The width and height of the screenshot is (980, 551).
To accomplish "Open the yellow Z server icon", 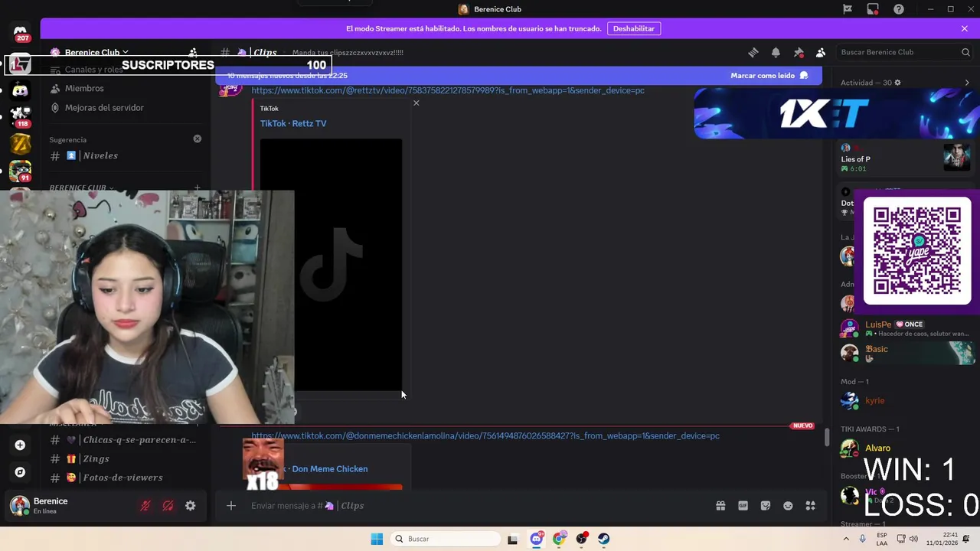I will point(21,144).
